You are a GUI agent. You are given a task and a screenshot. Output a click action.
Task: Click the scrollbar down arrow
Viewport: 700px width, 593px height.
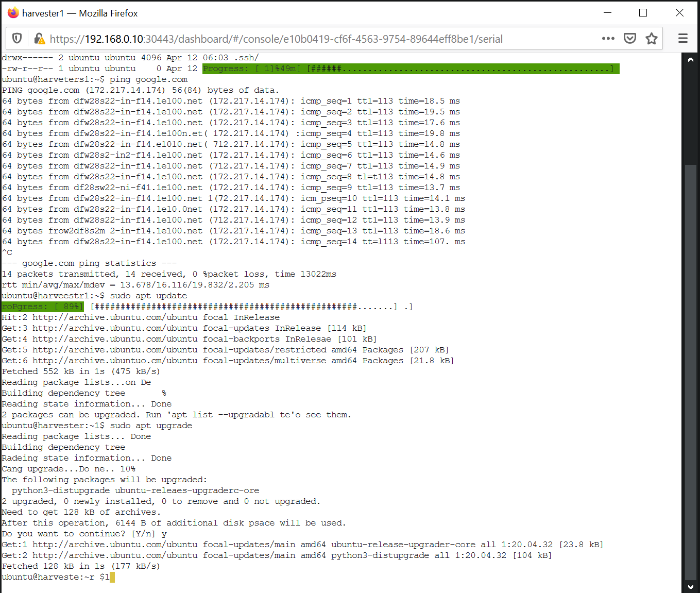[690, 586]
